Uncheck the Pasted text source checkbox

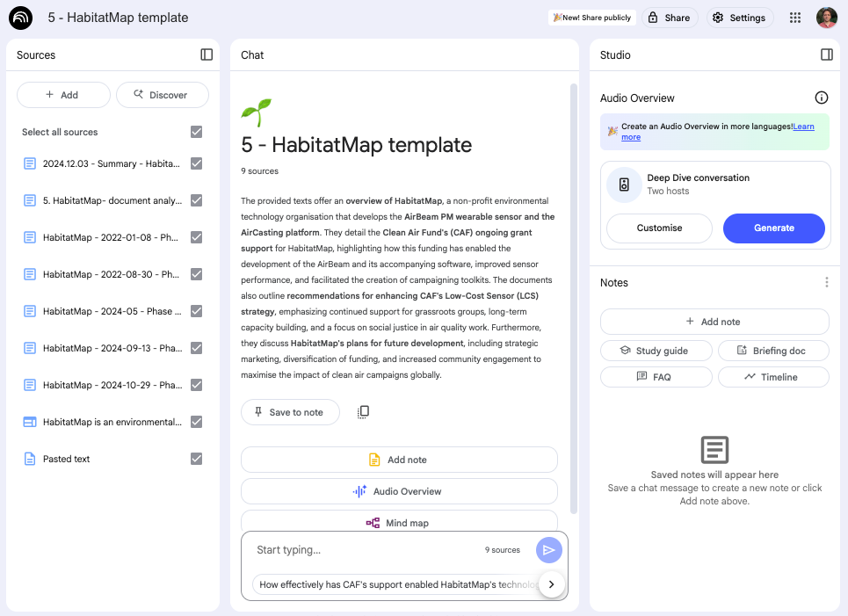[196, 460]
